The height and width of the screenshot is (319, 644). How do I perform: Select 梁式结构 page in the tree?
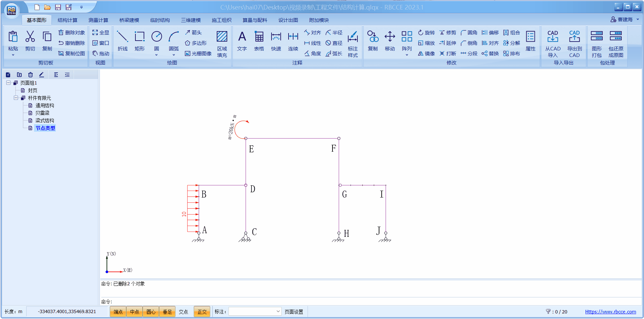[x=45, y=121]
